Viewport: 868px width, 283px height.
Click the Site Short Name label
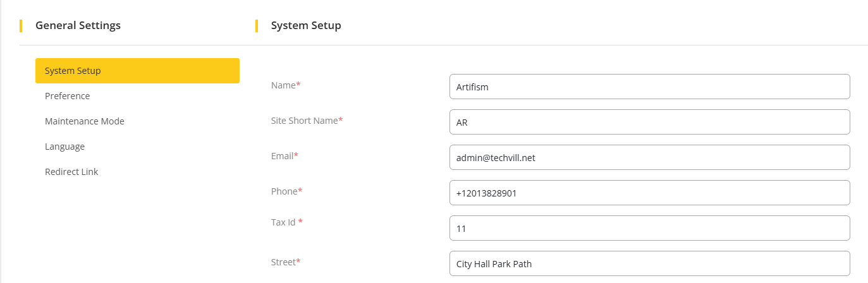pos(305,120)
